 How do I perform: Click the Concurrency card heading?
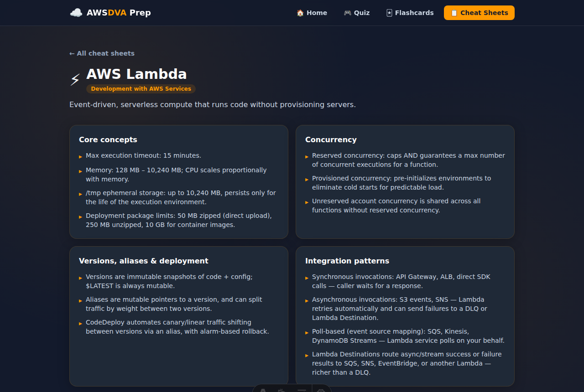point(331,139)
